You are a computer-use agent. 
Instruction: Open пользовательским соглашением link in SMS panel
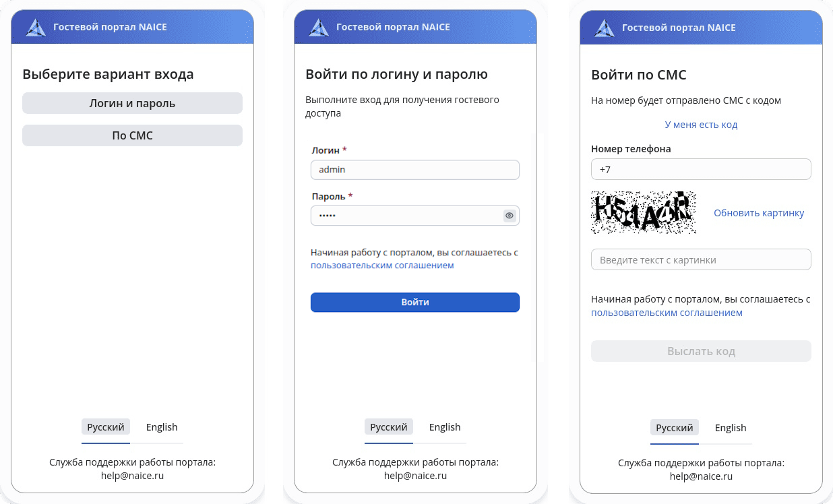pos(667,313)
